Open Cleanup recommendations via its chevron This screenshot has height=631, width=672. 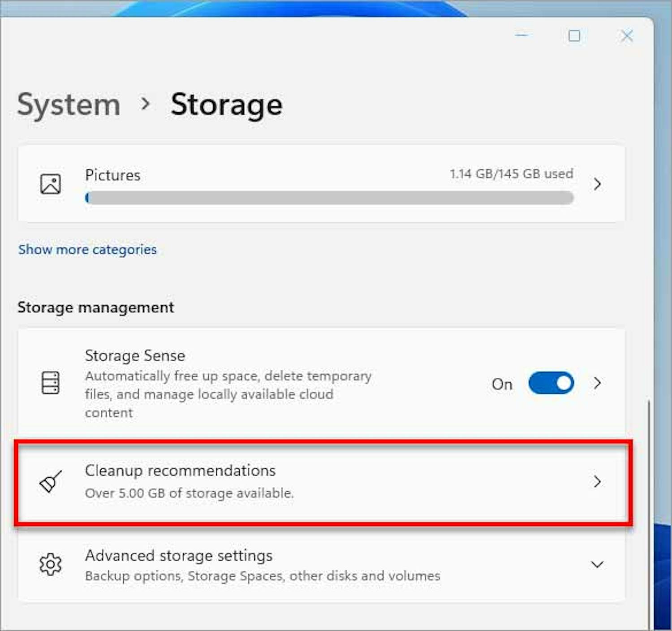pyautogui.click(x=598, y=482)
